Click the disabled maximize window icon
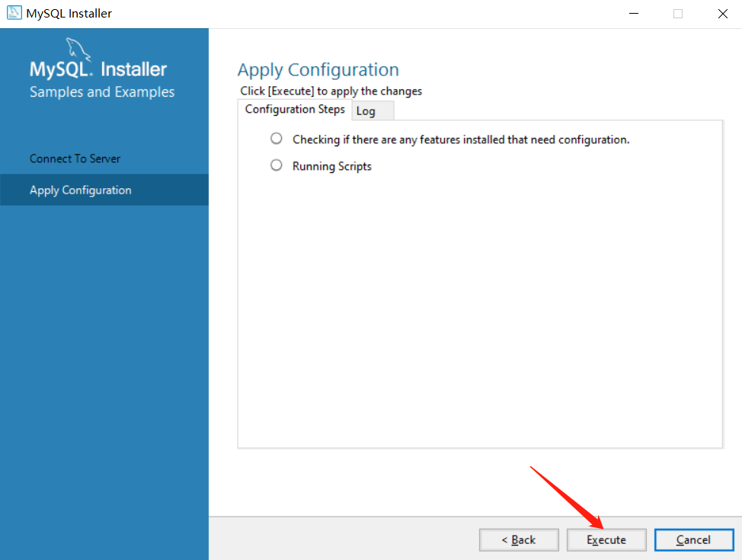742x560 pixels. (678, 14)
